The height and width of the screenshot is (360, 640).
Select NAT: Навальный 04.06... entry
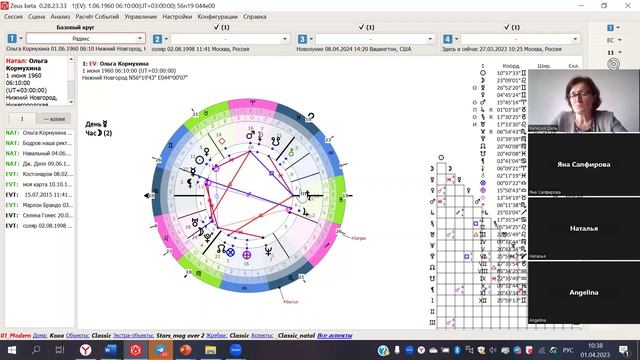[x=39, y=153]
